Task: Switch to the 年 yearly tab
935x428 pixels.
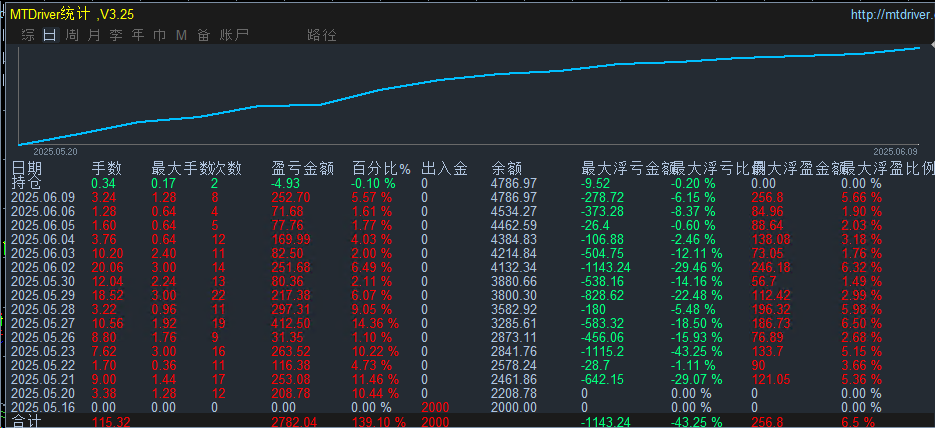Action: click(x=138, y=35)
